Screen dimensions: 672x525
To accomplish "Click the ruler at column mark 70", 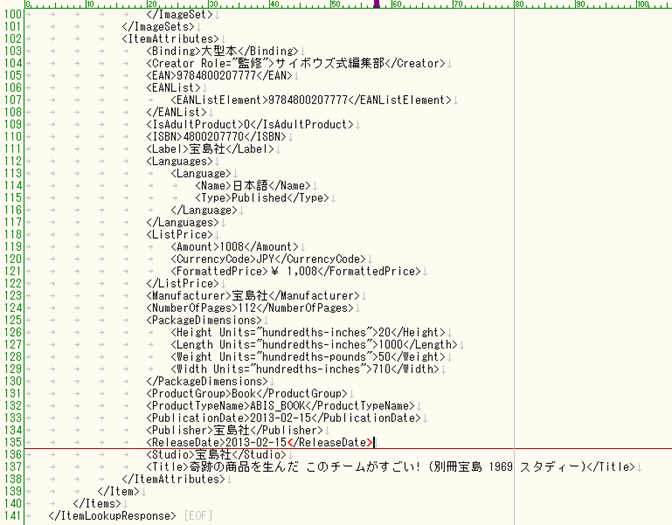I will [x=458, y=4].
